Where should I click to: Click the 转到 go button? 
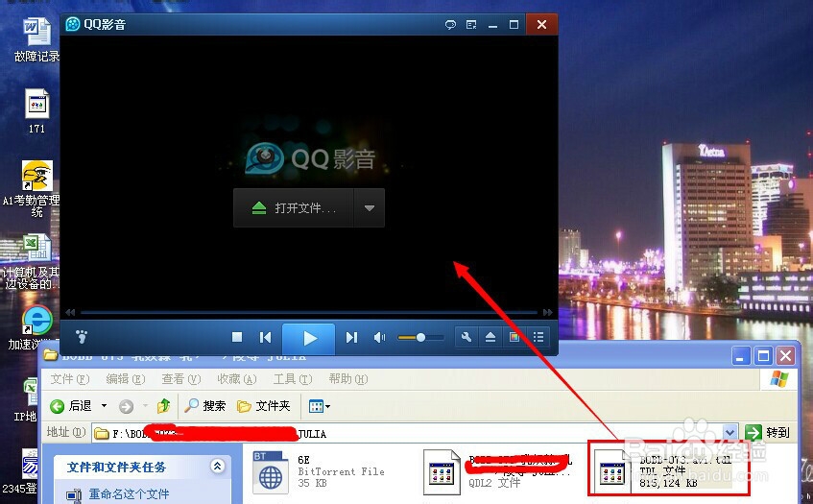point(768,432)
